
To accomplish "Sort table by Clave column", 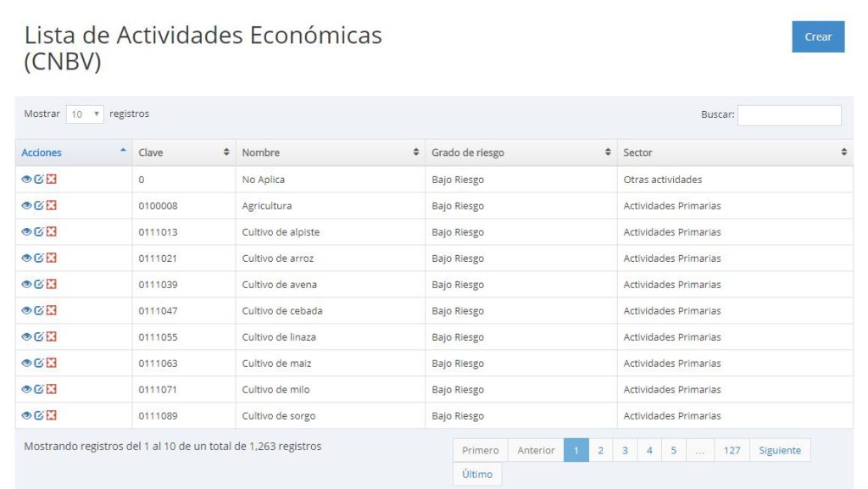I will pos(184,152).
